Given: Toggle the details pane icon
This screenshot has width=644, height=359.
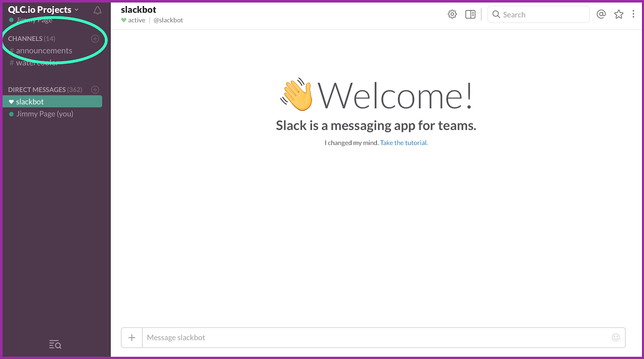Looking at the screenshot, I should [x=471, y=14].
